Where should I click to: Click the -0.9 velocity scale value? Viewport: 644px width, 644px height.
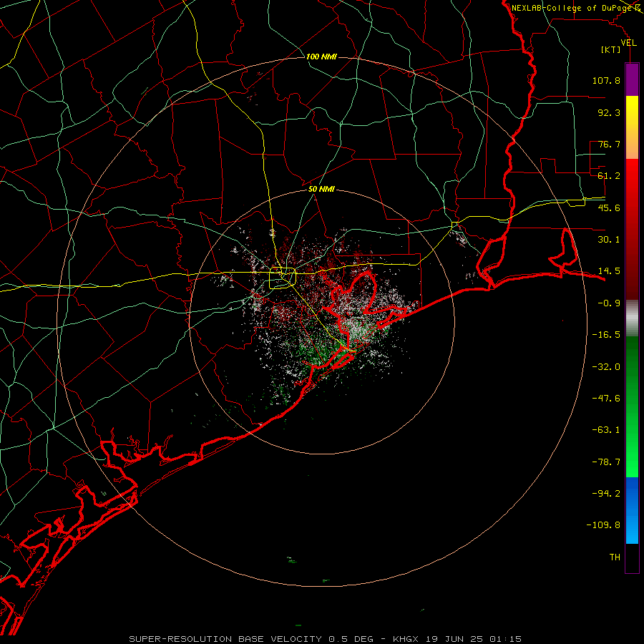tap(609, 303)
